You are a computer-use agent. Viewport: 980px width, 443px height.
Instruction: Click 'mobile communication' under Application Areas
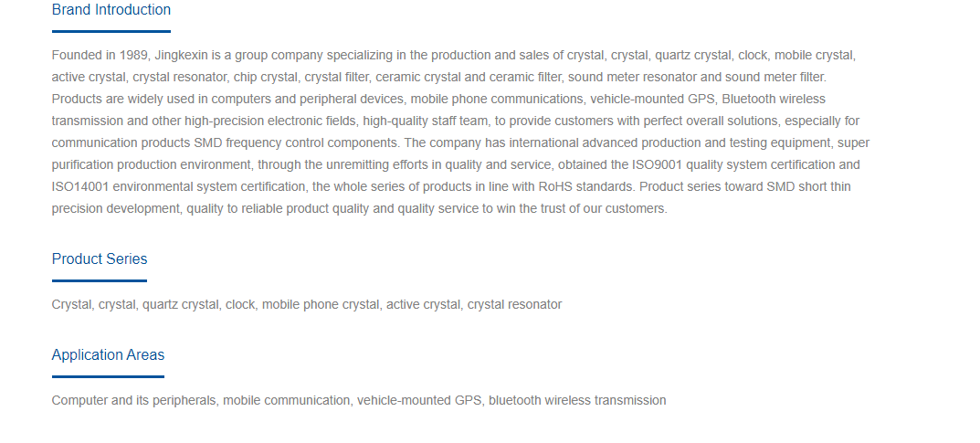point(287,400)
